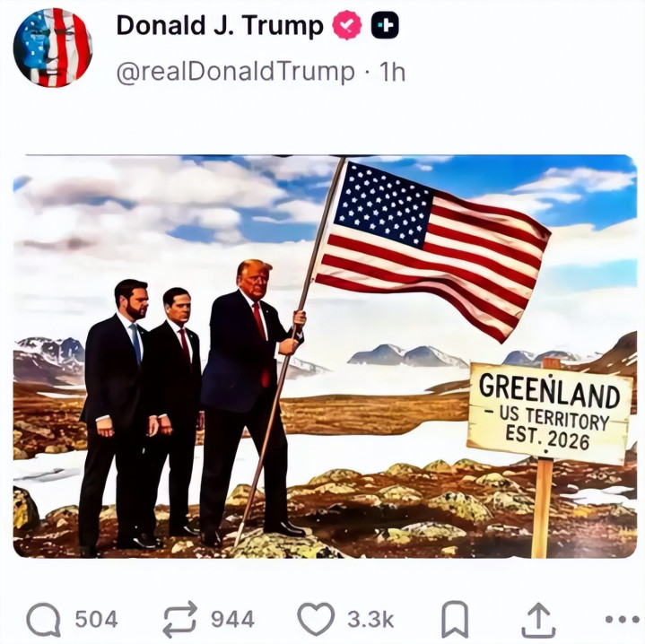Viewport: 645px width, 644px height.
Task: Open the 1h post timestamp
Action: click(392, 72)
